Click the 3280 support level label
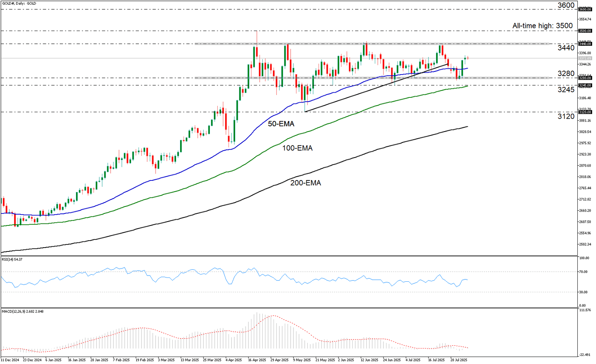 (566, 74)
